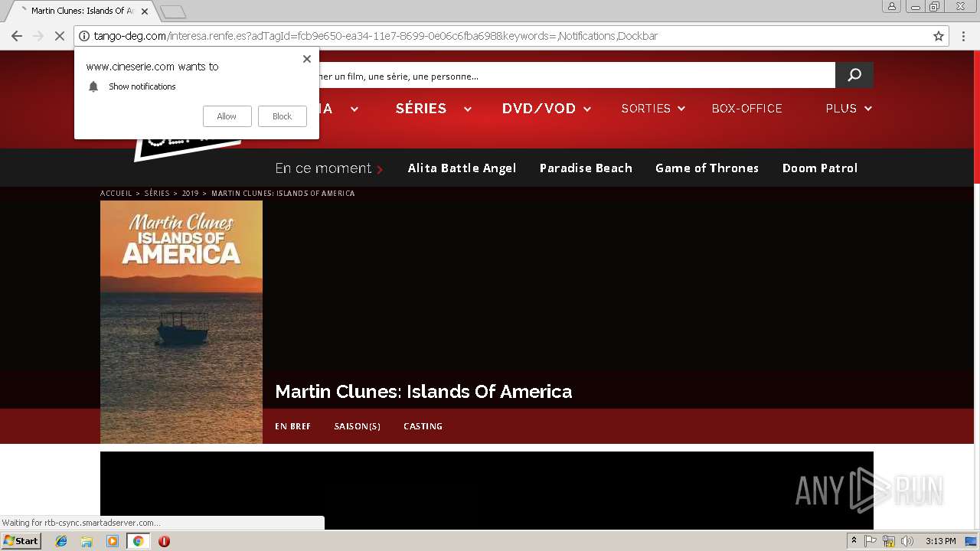The width and height of the screenshot is (980, 551).
Task: Open a new browser tab
Action: tap(173, 11)
